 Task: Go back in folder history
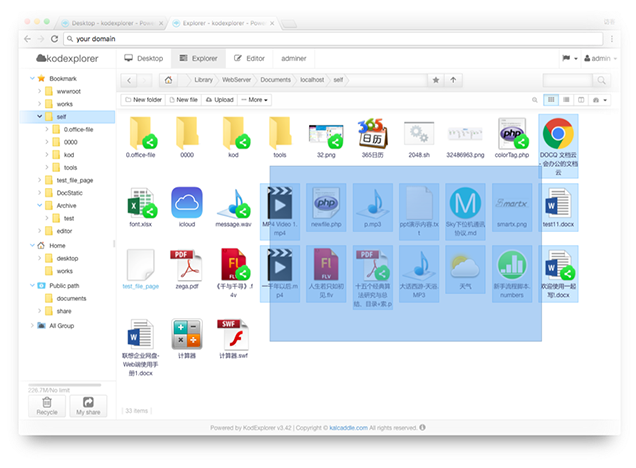pyautogui.click(x=129, y=80)
